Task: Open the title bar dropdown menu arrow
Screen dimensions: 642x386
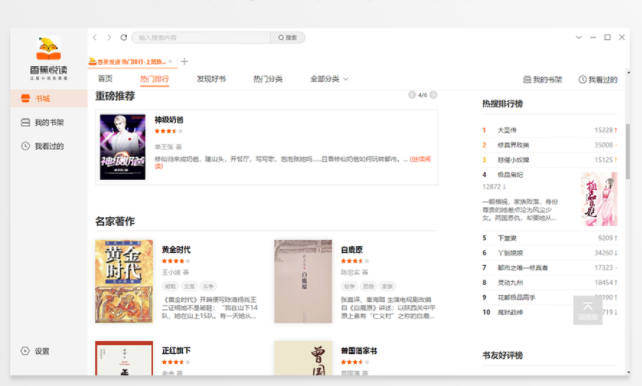Action: tap(579, 37)
